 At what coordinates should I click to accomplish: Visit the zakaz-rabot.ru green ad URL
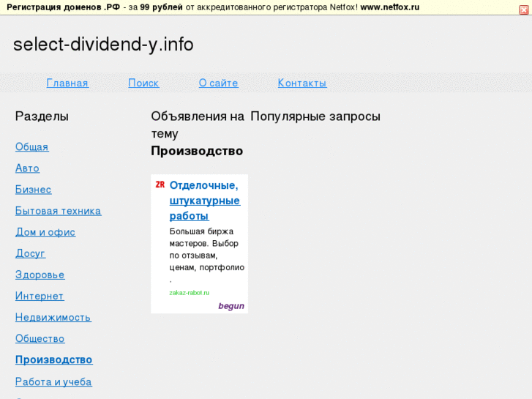pyautogui.click(x=190, y=293)
